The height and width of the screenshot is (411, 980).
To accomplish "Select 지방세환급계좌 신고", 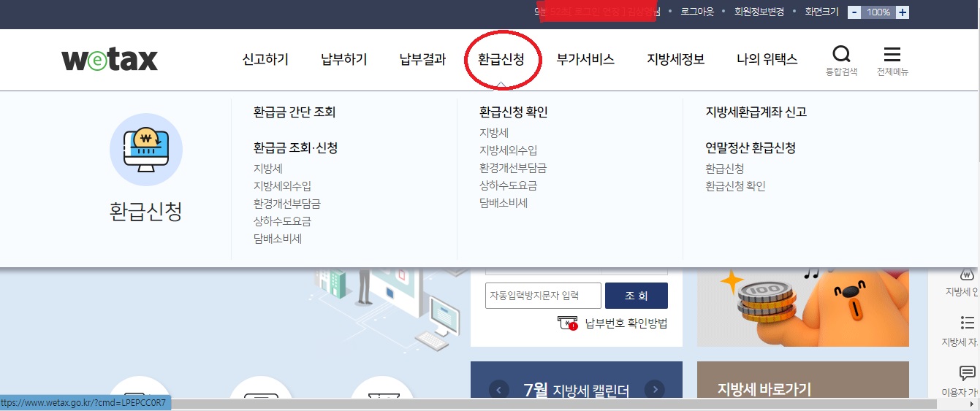I will point(756,112).
